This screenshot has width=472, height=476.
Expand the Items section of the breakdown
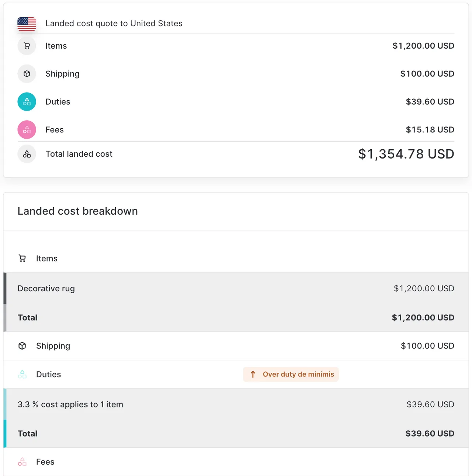click(x=47, y=258)
